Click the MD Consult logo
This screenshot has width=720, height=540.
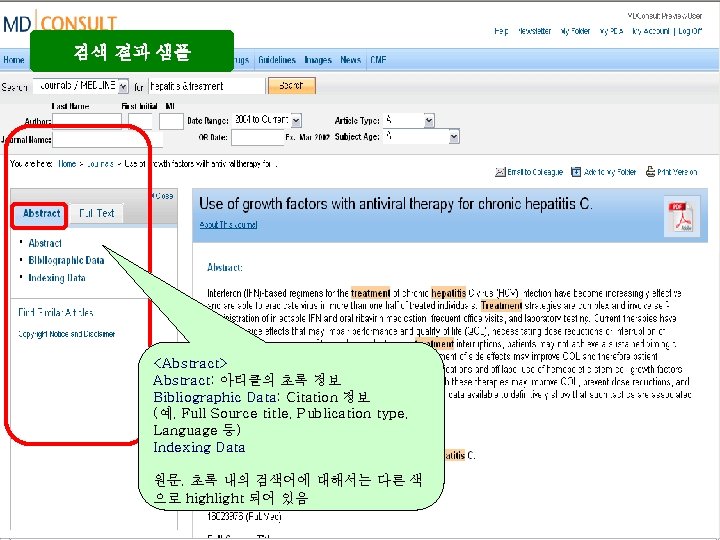click(x=60, y=23)
